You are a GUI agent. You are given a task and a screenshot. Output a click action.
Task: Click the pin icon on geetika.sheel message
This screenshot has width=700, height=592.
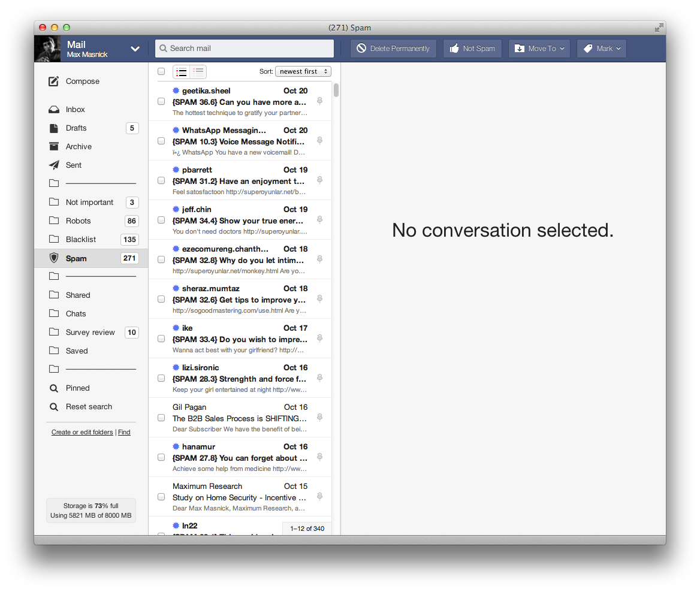coord(319,101)
